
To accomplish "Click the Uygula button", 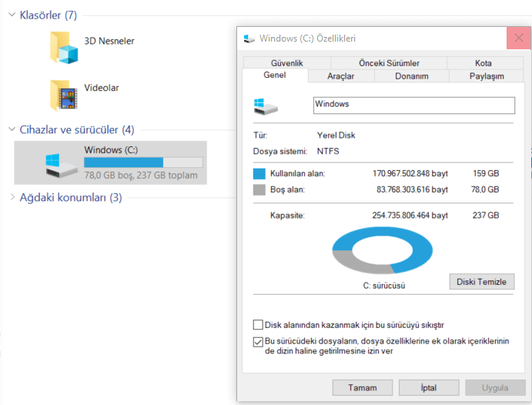I will click(x=495, y=388).
